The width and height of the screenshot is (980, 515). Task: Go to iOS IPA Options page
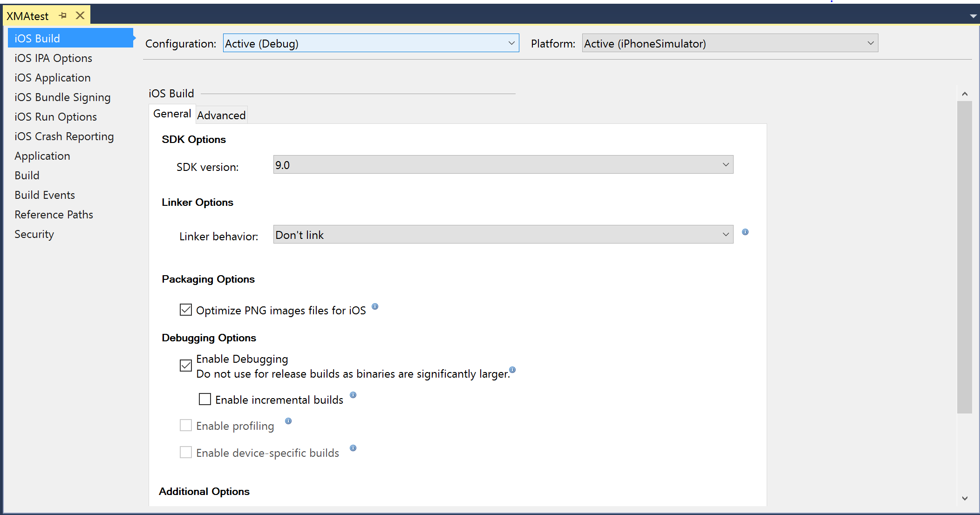click(x=53, y=58)
